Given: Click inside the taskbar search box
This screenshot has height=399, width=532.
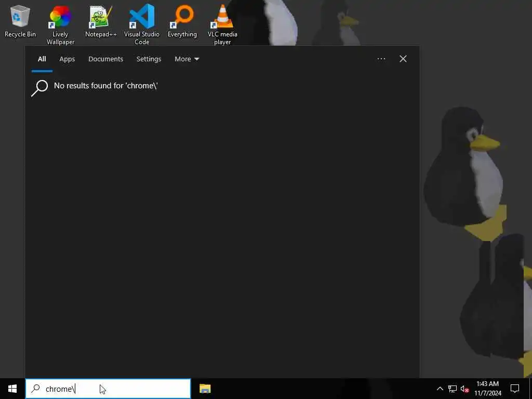Looking at the screenshot, I should pyautogui.click(x=108, y=389).
